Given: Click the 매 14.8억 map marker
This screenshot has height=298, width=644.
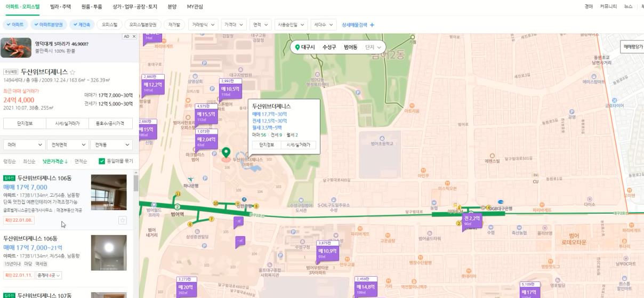Looking at the screenshot, I should tap(366, 286).
